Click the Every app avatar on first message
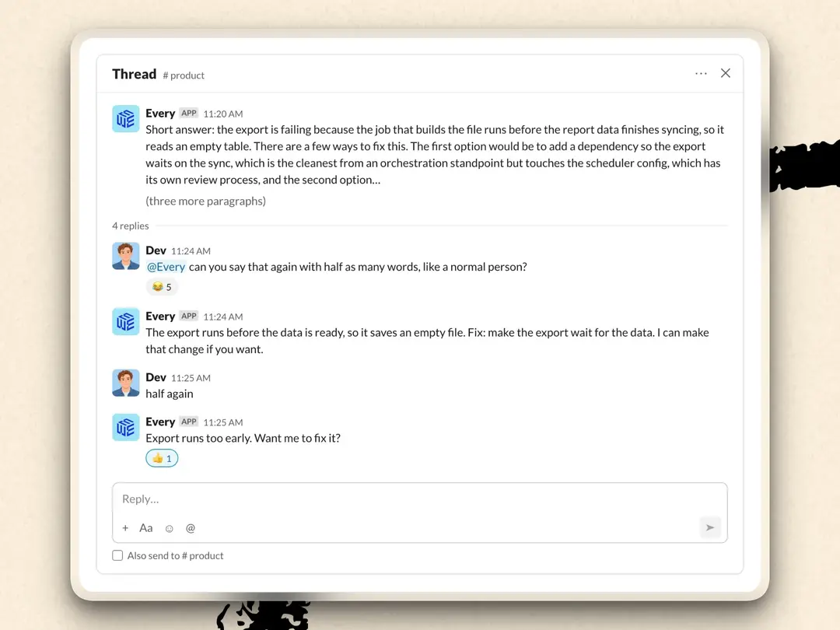The width and height of the screenshot is (840, 630). pos(126,118)
